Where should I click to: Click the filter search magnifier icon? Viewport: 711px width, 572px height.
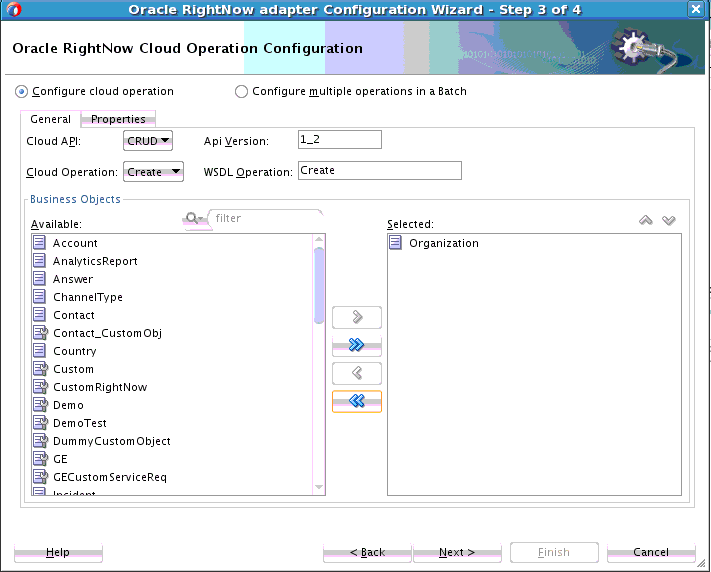tap(191, 218)
